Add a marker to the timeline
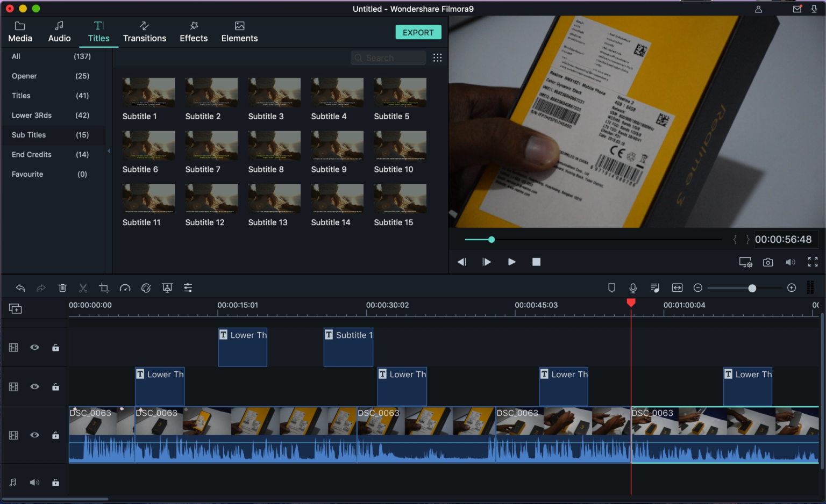Image resolution: width=826 pixels, height=504 pixels. tap(612, 287)
